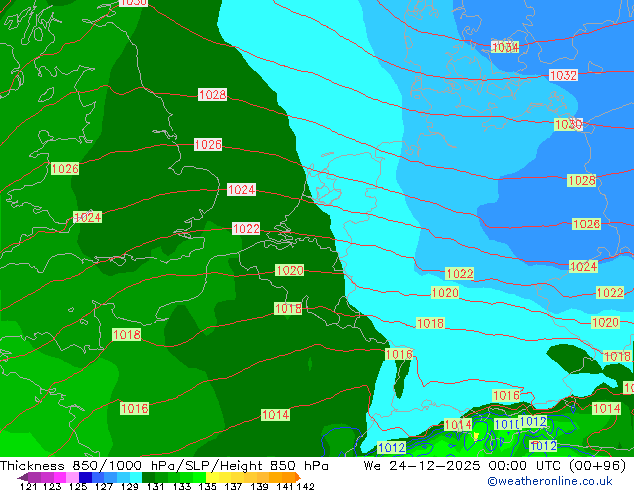The width and height of the screenshot is (634, 490).
Task: Open the weatheronline.co.uk copyright link
Action: click(550, 481)
